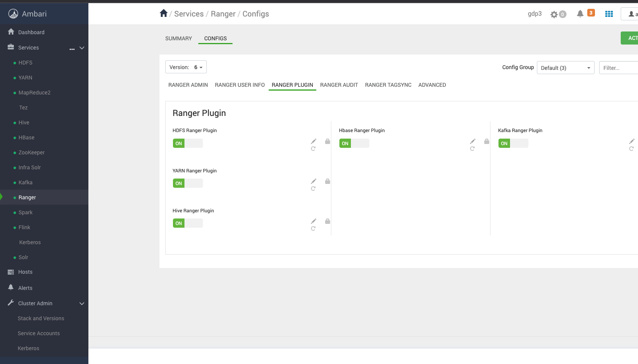Open the RANGER ADMIN tab
This screenshot has height=364, width=638.
(188, 85)
